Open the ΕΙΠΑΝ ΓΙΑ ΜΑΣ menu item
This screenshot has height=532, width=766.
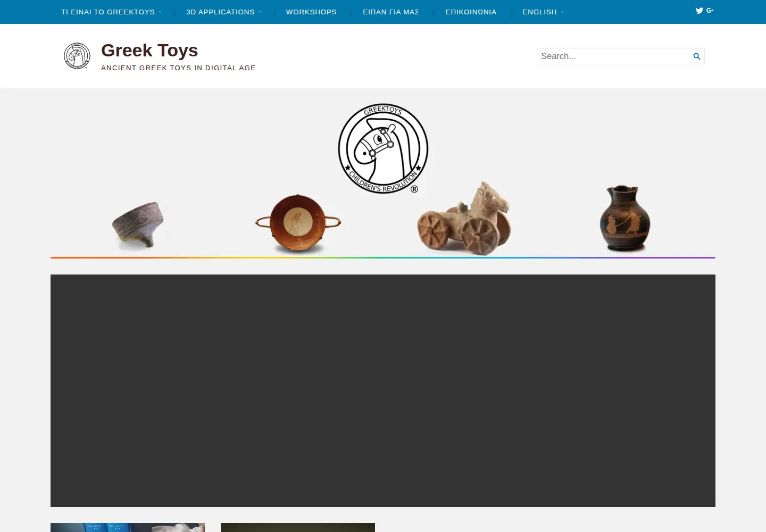tap(391, 12)
